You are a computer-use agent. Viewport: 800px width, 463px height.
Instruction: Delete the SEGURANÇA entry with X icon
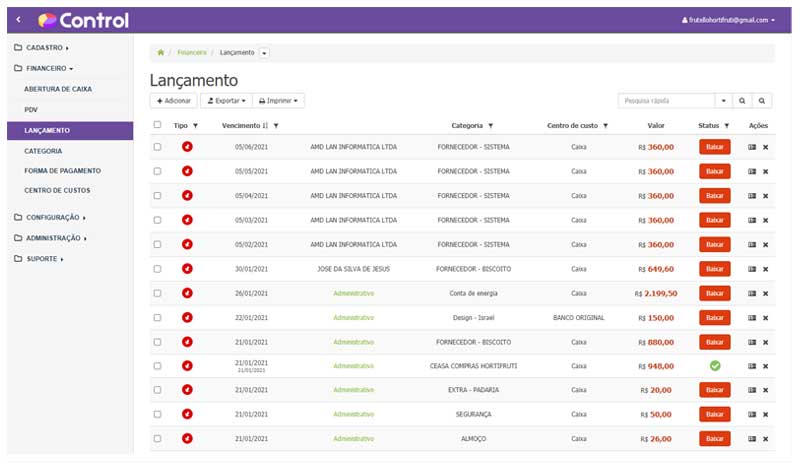pos(765,414)
